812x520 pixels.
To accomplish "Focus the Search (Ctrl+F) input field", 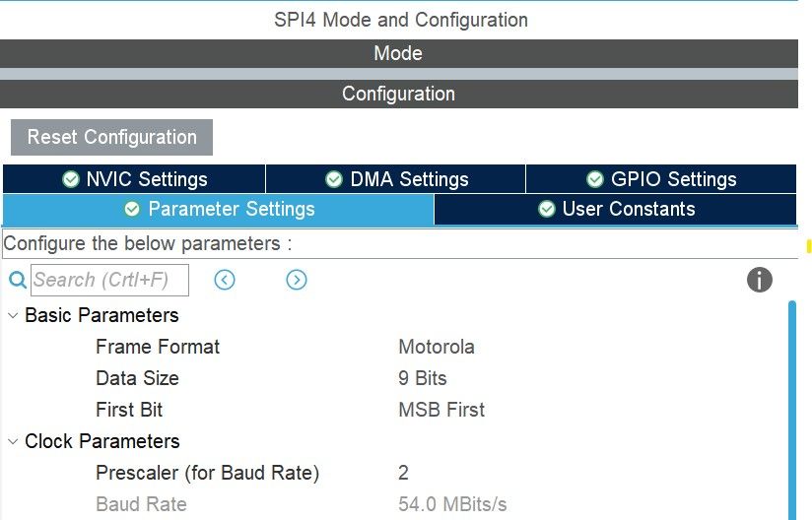I will point(109,280).
